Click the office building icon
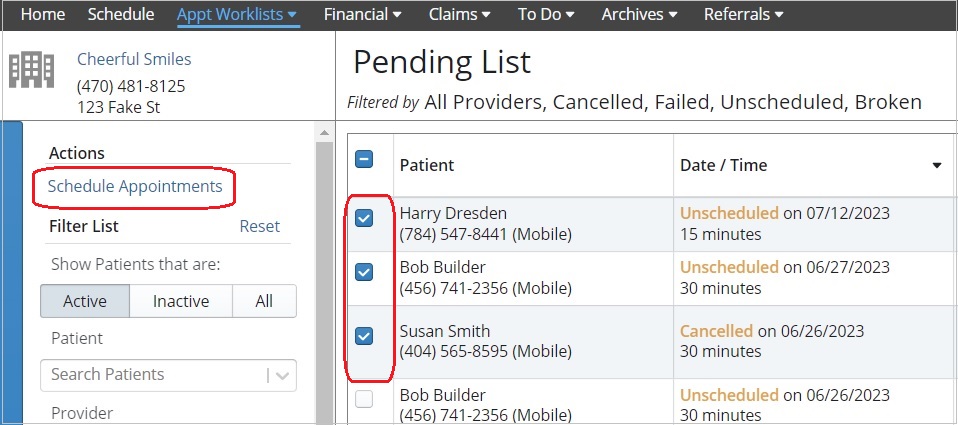The width and height of the screenshot is (958, 425). coord(32,70)
